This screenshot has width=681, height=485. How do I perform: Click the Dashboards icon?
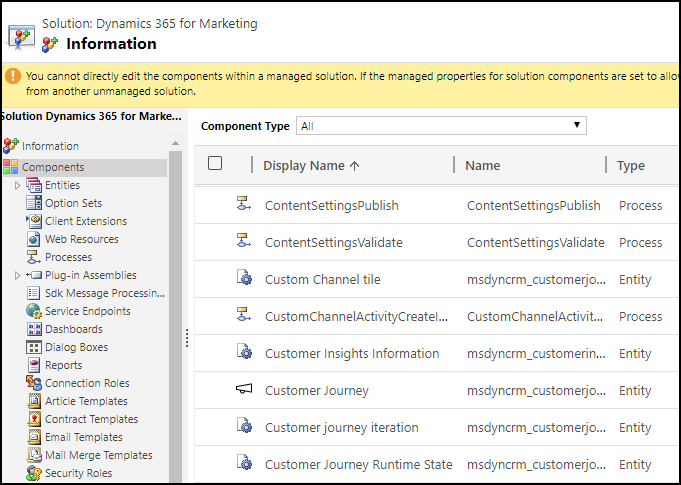tap(34, 329)
